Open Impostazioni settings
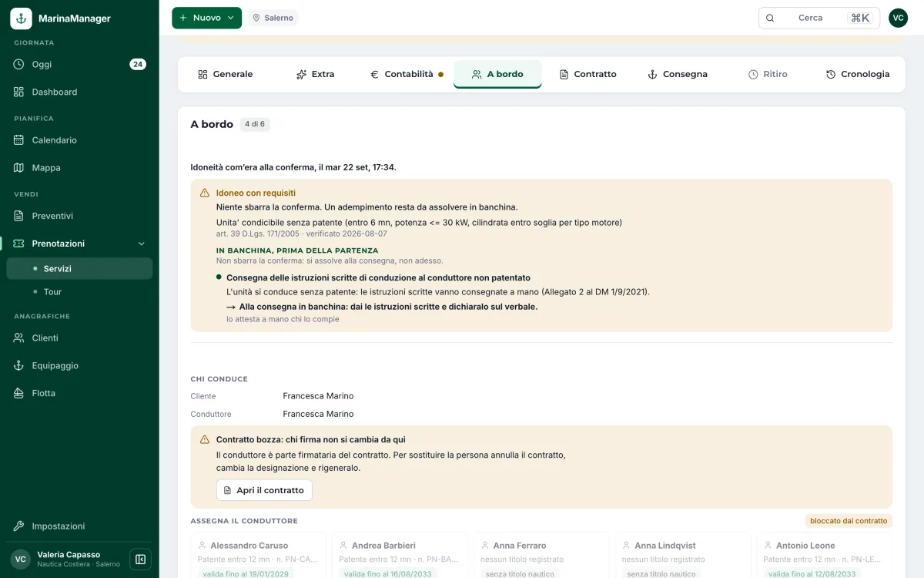 click(79, 526)
